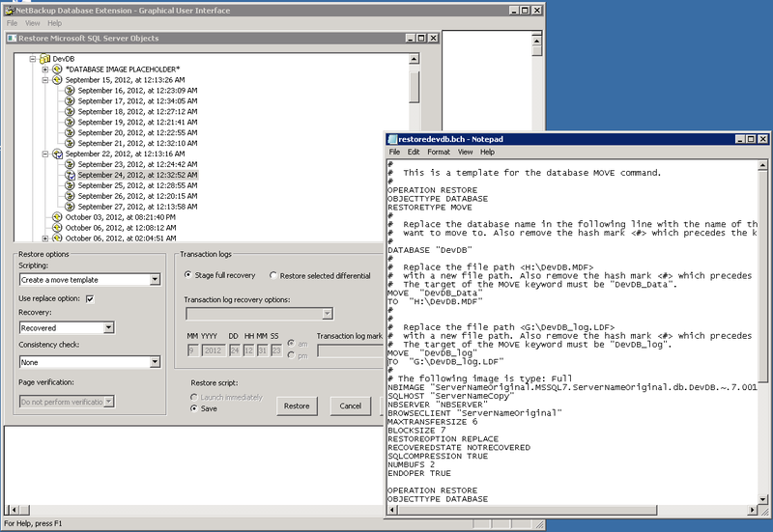Viewport: 773px width, 532px height.
Task: Click the September 18, 2012 backup image icon
Action: [x=70, y=111]
